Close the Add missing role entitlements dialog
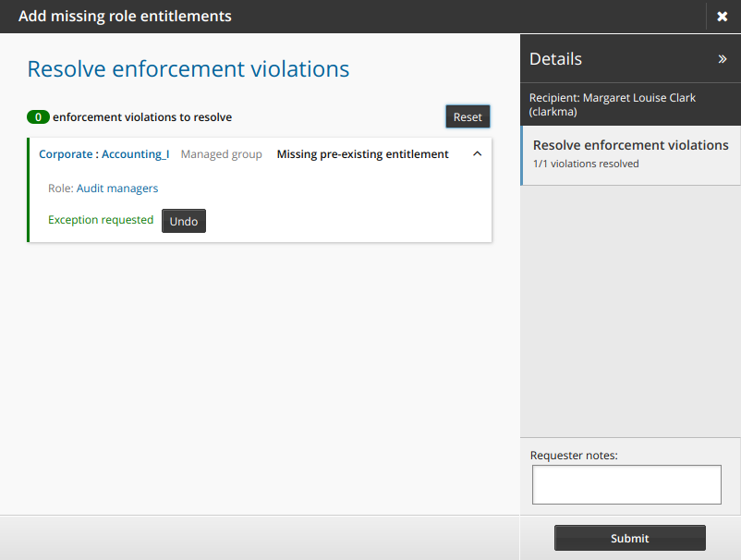The width and height of the screenshot is (741, 560). pyautogui.click(x=723, y=16)
